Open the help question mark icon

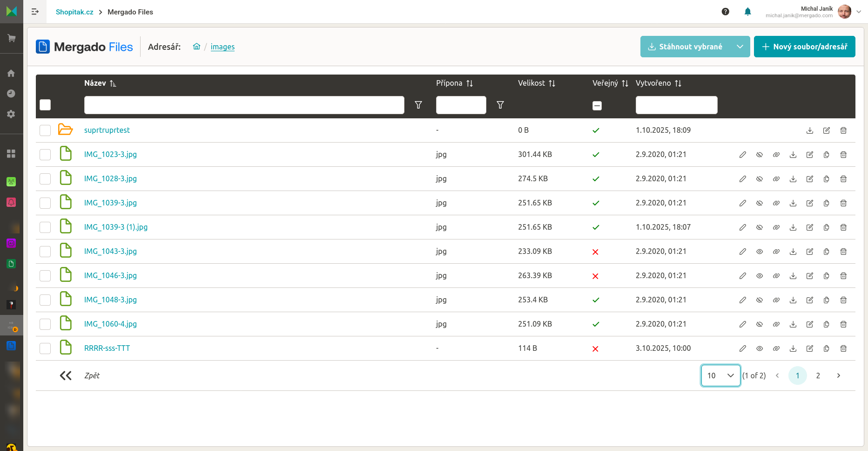point(725,12)
